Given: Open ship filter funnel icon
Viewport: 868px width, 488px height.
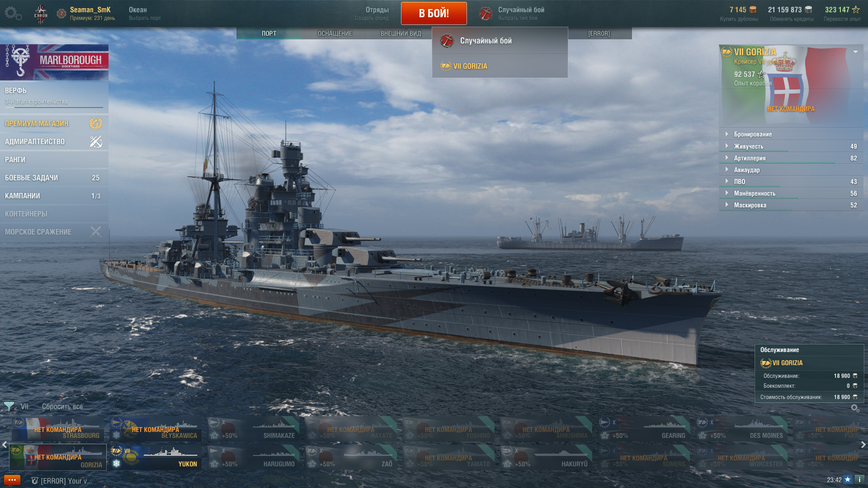Looking at the screenshot, I should [x=9, y=407].
